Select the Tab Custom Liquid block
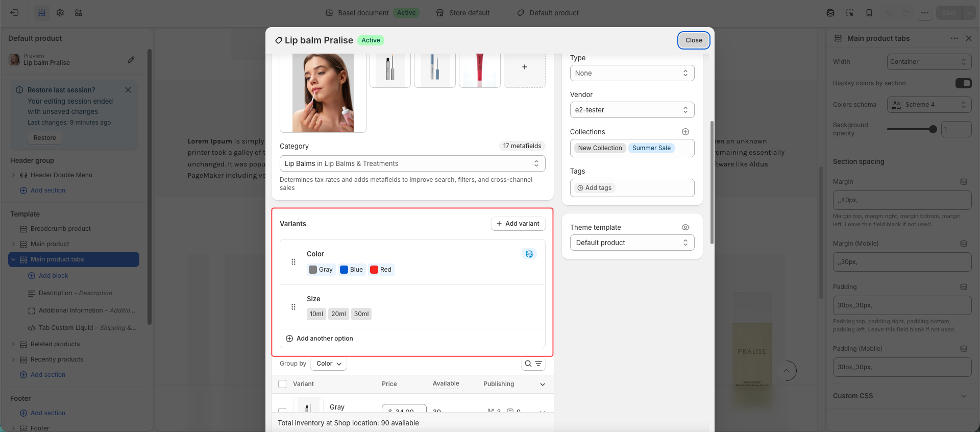Screen dimensions: 980x432 [82, 328]
